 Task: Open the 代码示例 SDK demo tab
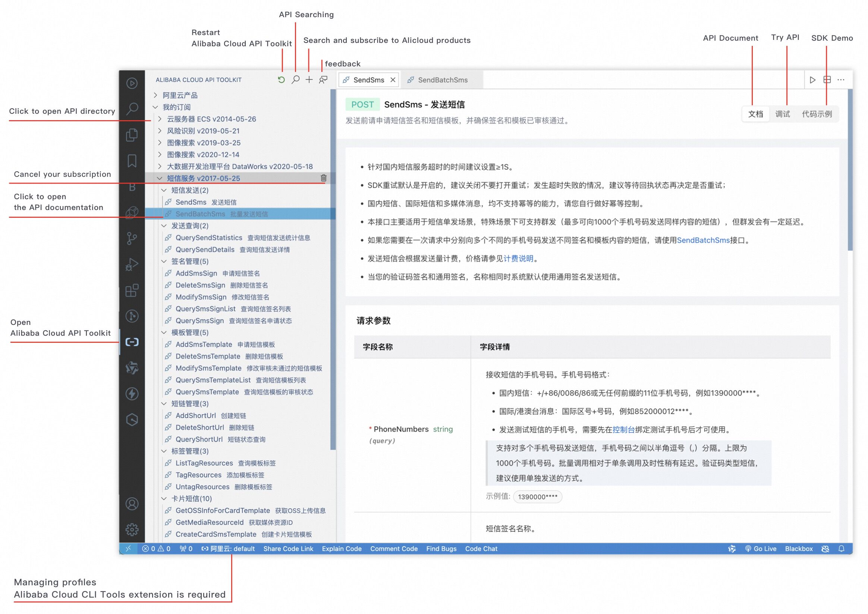pyautogui.click(x=817, y=114)
